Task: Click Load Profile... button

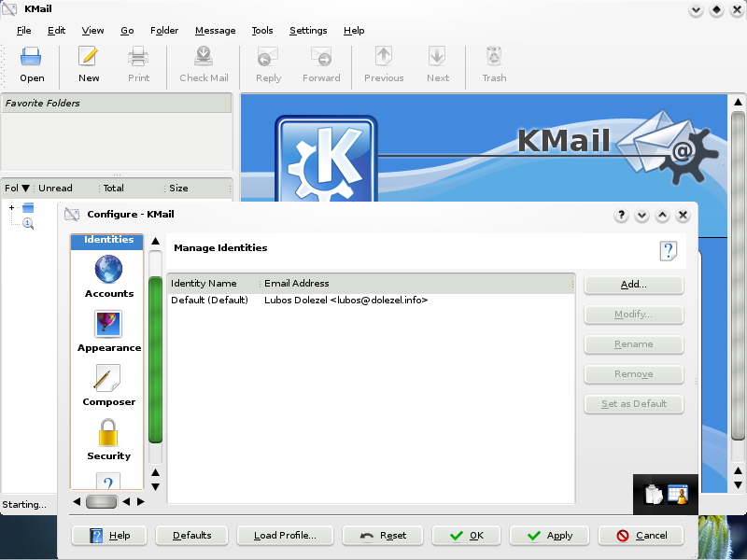Action: click(285, 536)
